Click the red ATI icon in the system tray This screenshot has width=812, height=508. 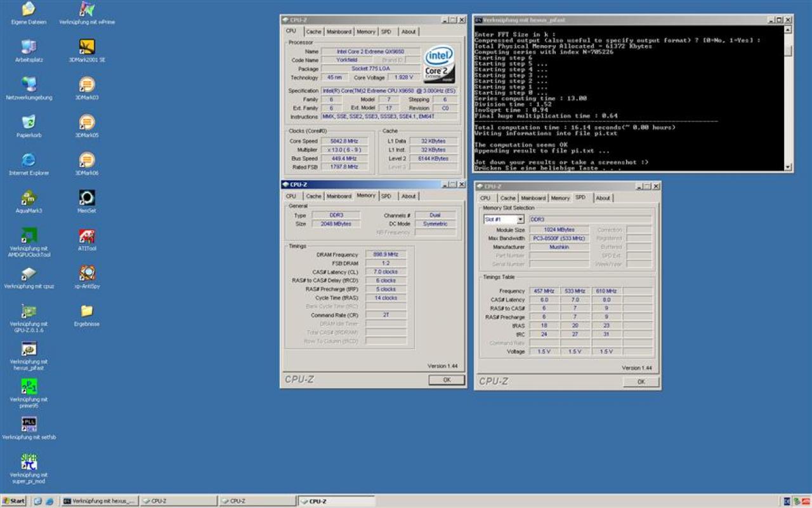pyautogui.click(x=806, y=501)
